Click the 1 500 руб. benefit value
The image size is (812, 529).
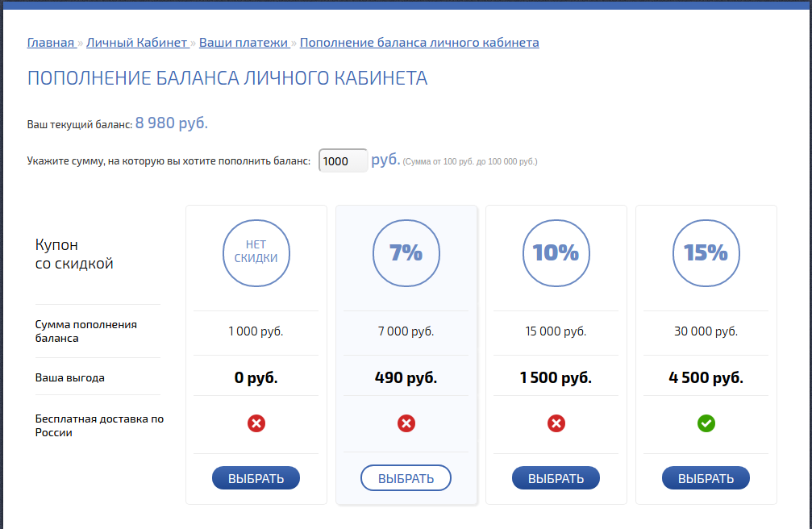556,377
